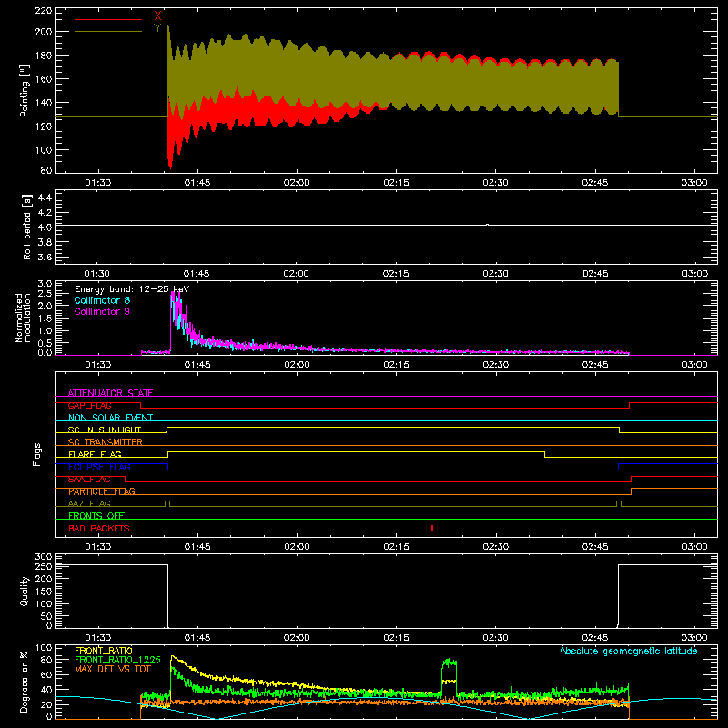728x728 pixels.
Task: Click the ATTENUATOR_STATE flag label
Action: coord(110,393)
